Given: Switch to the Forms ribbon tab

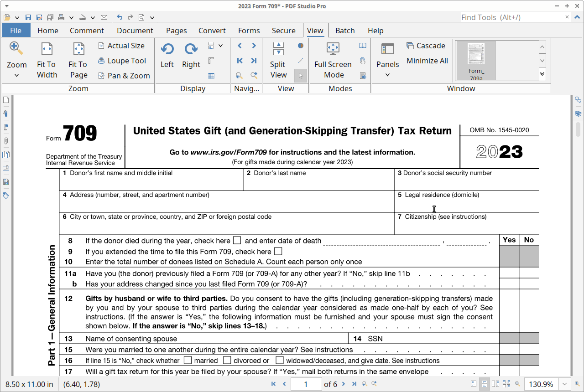Looking at the screenshot, I should pyautogui.click(x=249, y=30).
